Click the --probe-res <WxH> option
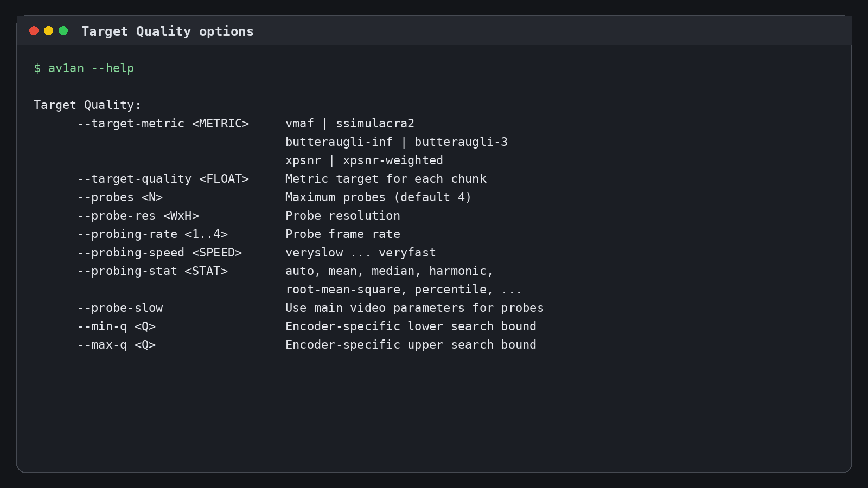The image size is (868, 488). click(138, 216)
